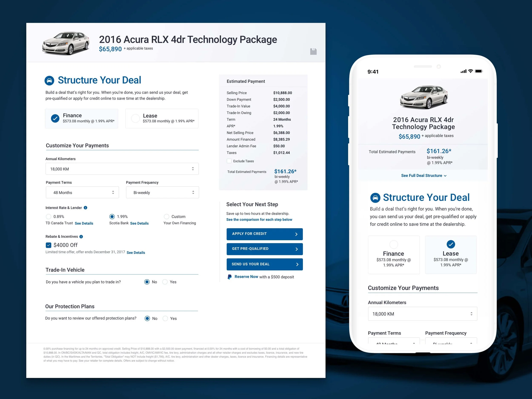Click the save floppy-disk icon in desktop header
The width and height of the screenshot is (532, 399).
(x=313, y=51)
